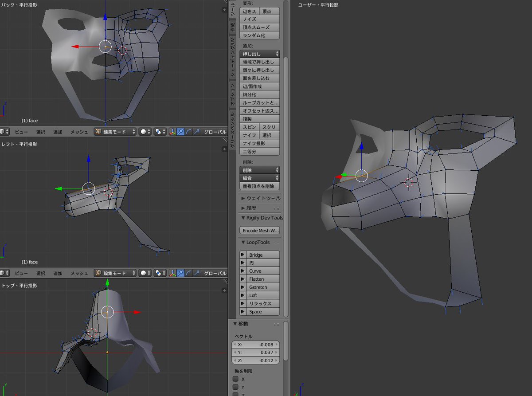The image size is (532, 396).
Task: Enable translate manipulator in back view header
Action: tap(180, 132)
